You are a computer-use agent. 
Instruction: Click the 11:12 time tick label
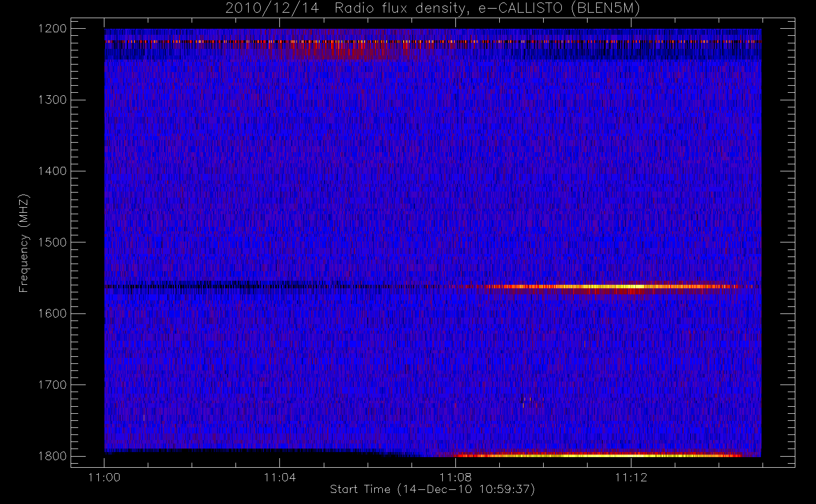click(631, 477)
